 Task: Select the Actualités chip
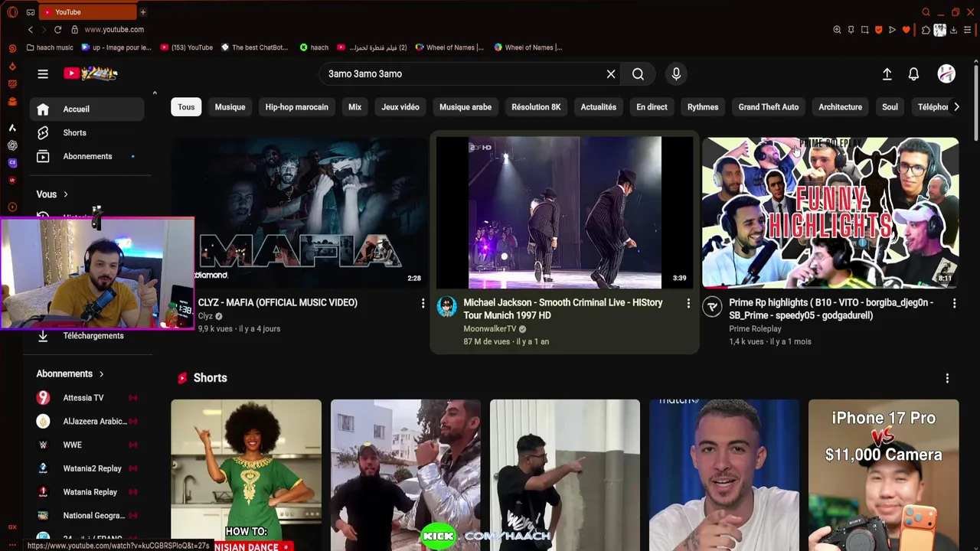coord(598,107)
